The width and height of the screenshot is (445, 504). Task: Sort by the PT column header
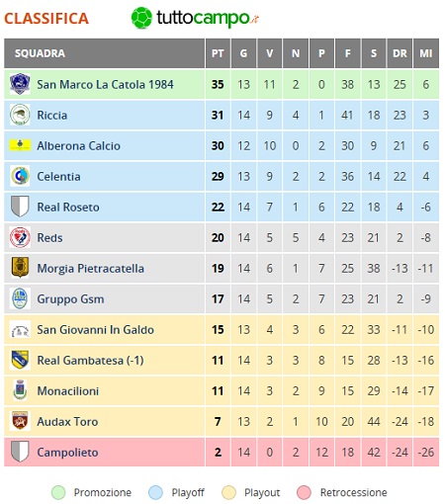[218, 53]
